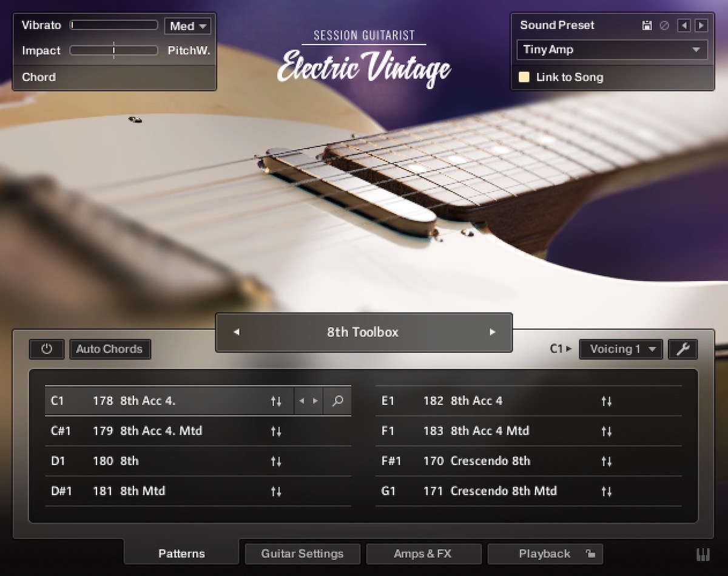The width and height of the screenshot is (728, 576).
Task: Go to next sound preset arrow
Action: 701,25
